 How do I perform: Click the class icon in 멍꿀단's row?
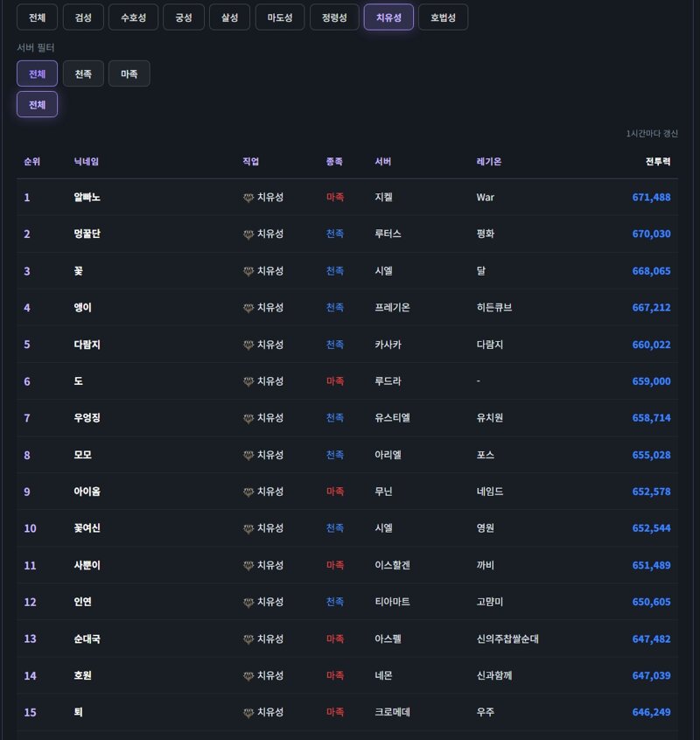[x=248, y=234]
